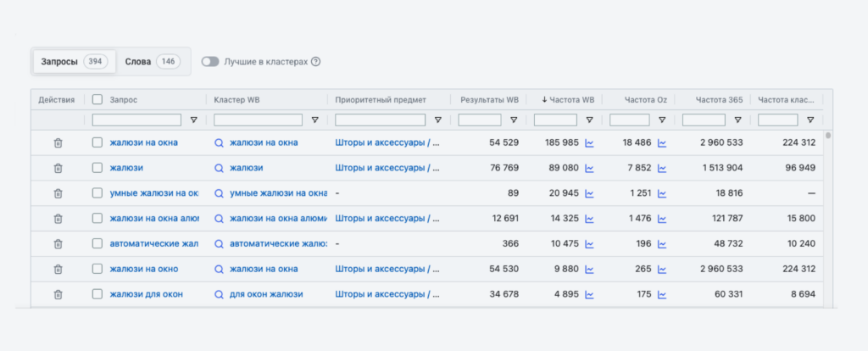Click search icon next to cluster 'жалюзи'
This screenshot has height=351, width=868.
[220, 168]
